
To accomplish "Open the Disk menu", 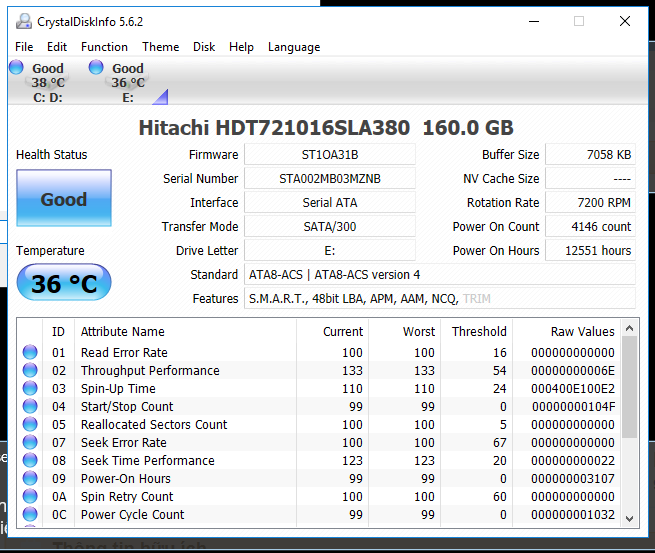I will point(204,47).
